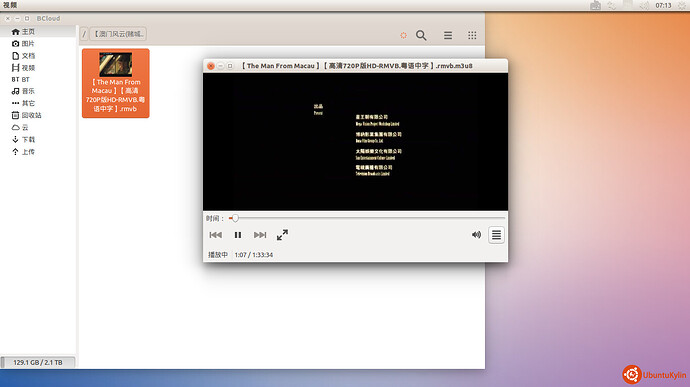Switch to grid view in BCloud
The width and height of the screenshot is (690, 387).
click(x=472, y=35)
